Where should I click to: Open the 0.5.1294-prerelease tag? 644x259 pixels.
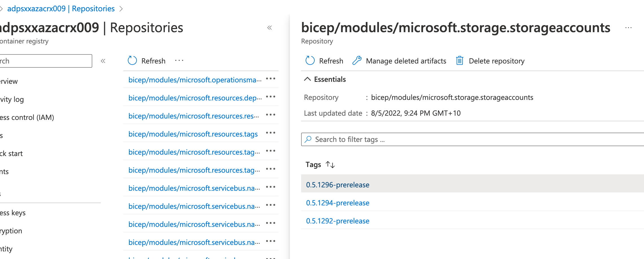pos(338,203)
